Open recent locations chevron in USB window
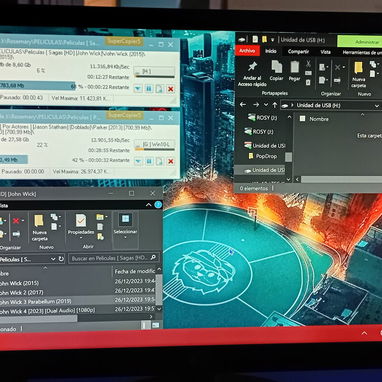 tap(266, 105)
